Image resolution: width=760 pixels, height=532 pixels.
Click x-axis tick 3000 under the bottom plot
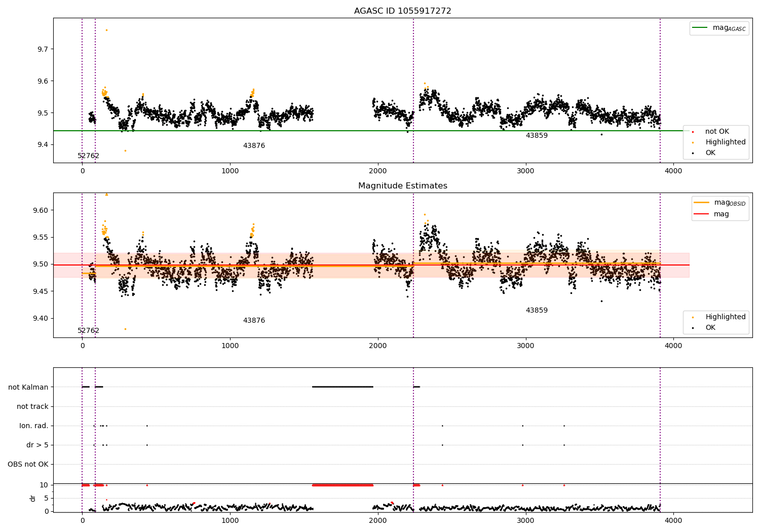pos(525,520)
